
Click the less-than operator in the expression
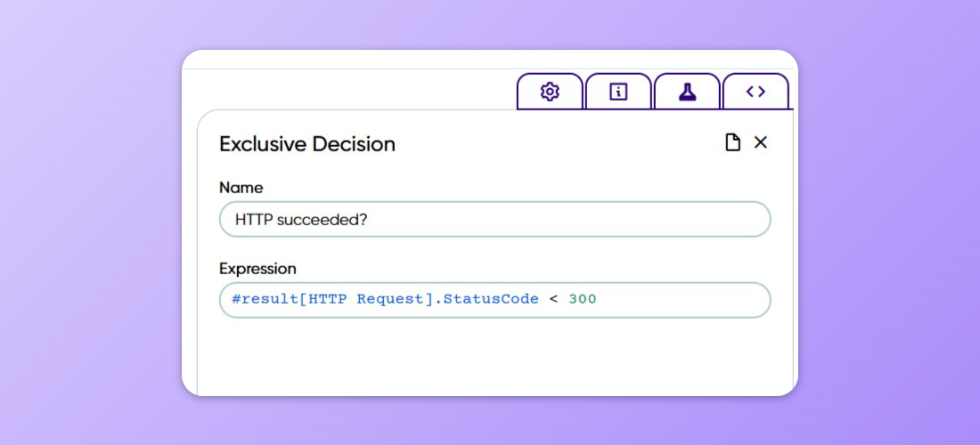pos(553,299)
